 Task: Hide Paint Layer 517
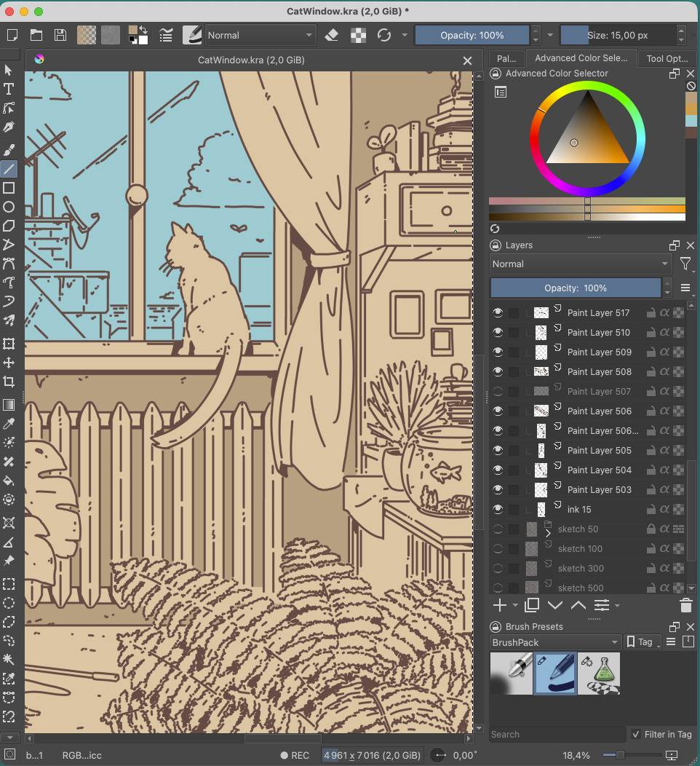pyautogui.click(x=498, y=312)
